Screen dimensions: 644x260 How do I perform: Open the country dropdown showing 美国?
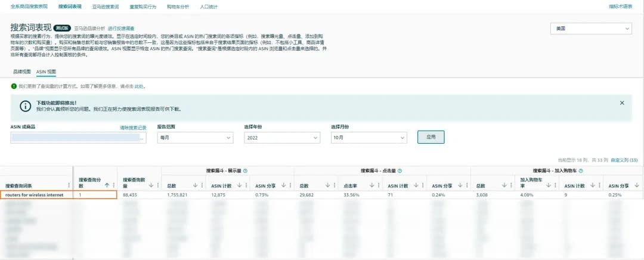(590, 29)
